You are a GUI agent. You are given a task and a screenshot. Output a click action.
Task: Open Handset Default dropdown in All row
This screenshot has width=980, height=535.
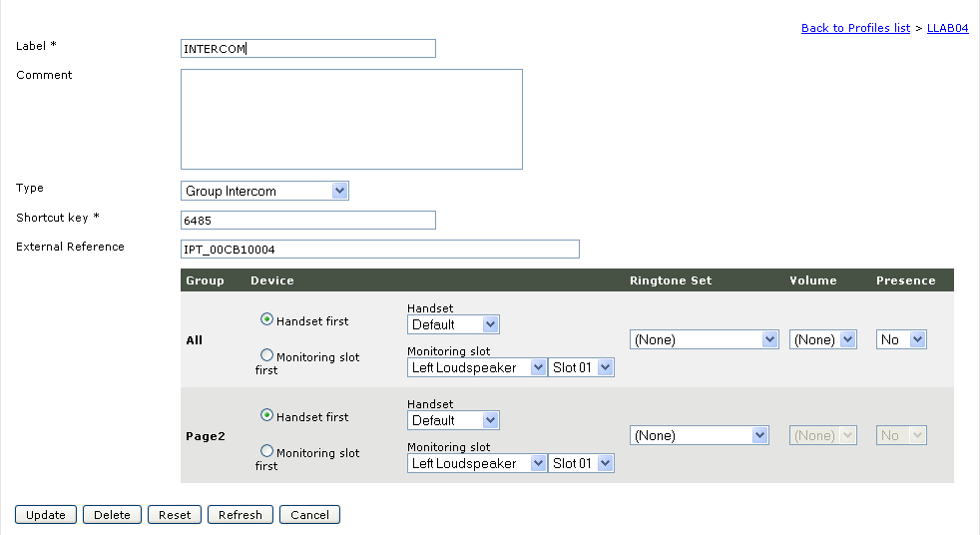453,324
